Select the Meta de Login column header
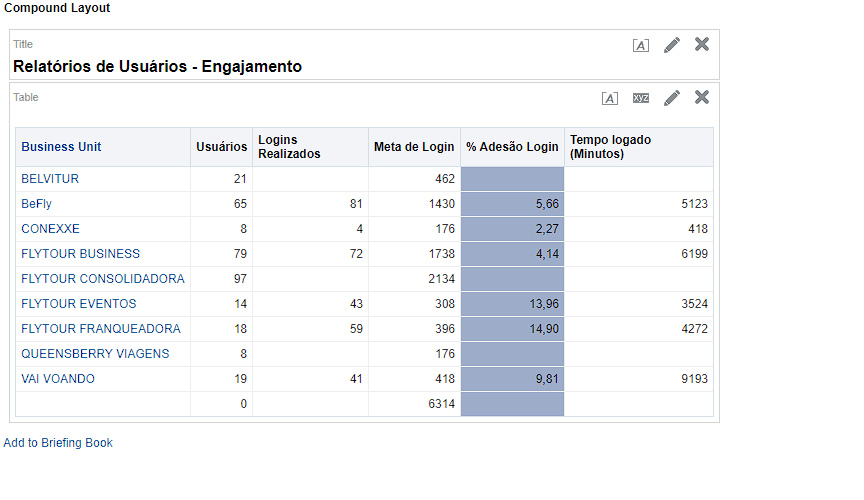The image size is (864, 500). click(x=414, y=147)
